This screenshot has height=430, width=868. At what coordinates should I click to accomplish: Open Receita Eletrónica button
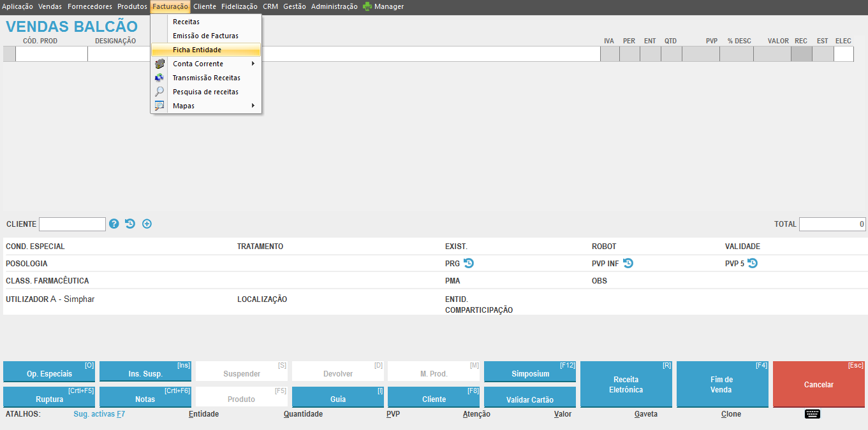pyautogui.click(x=626, y=384)
